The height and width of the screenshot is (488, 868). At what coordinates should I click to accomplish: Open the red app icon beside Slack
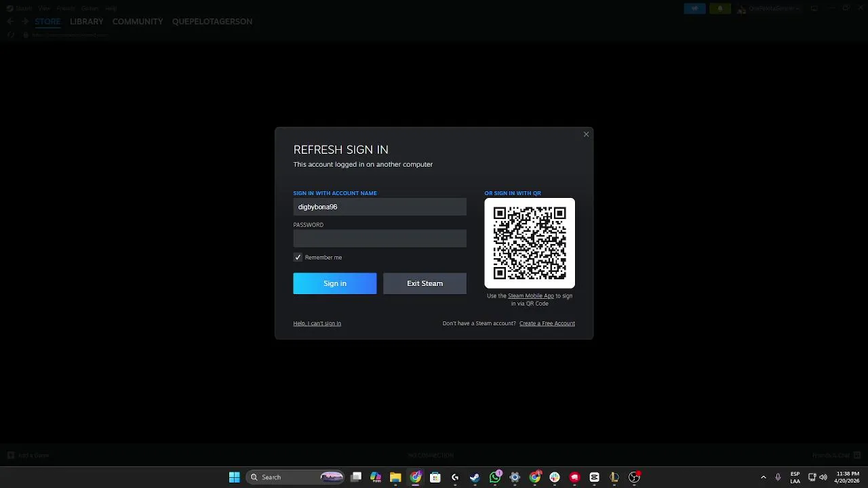(x=574, y=477)
